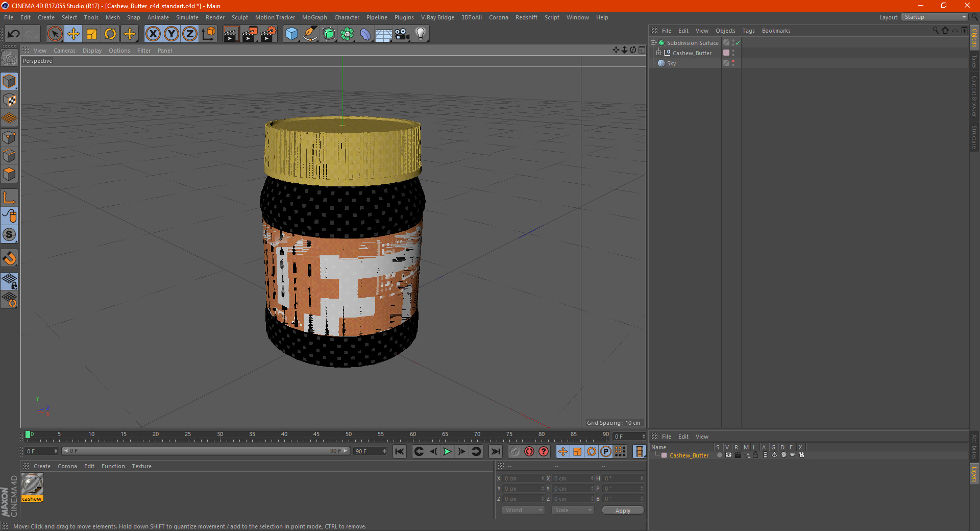
Task: Open the MoGraph menu
Action: click(314, 17)
